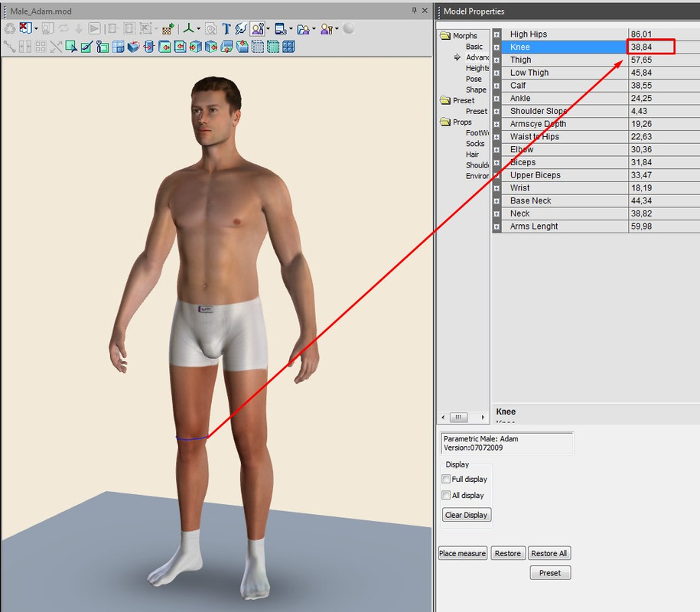This screenshot has height=612, width=700.
Task: Select Pose under Morphs tree
Action: [474, 79]
